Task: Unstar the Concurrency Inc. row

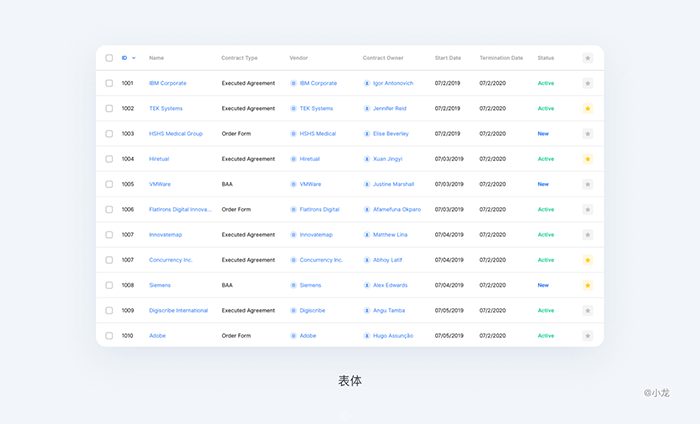Action: point(588,260)
